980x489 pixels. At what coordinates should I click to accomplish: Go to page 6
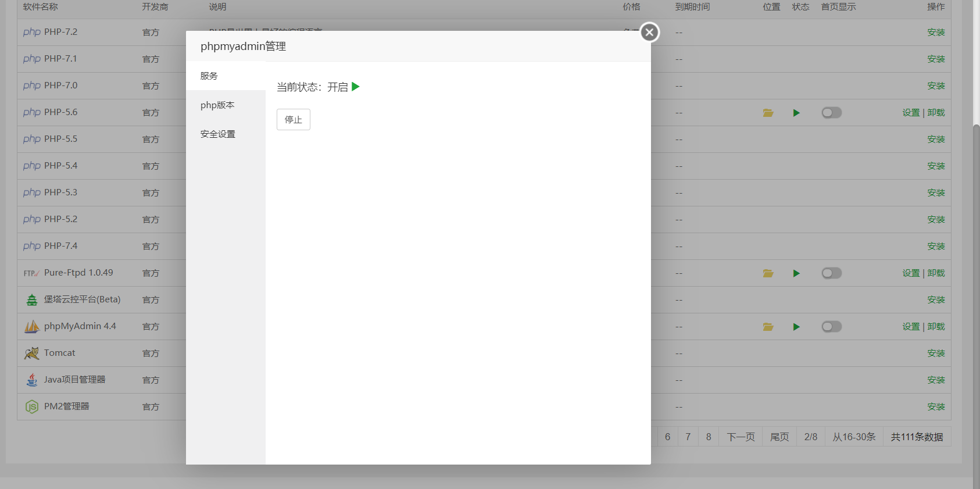click(x=667, y=437)
